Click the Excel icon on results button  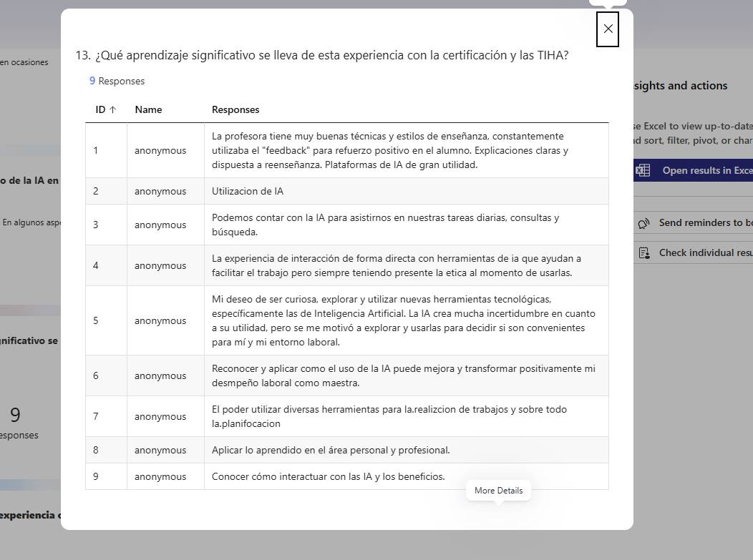(x=643, y=170)
